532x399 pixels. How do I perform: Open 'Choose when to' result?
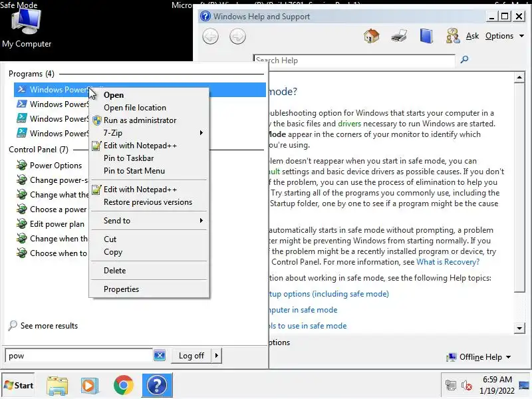53,253
